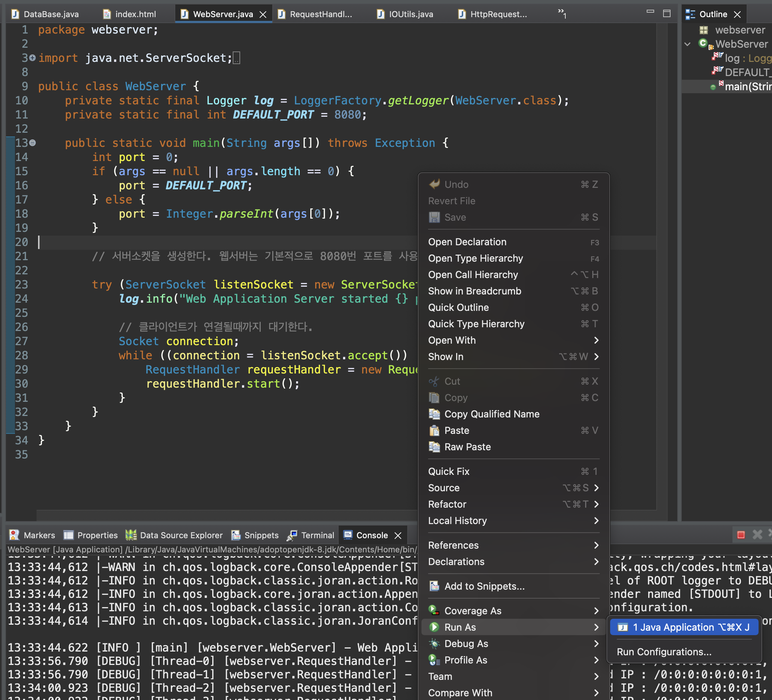Click the Debug As bug icon
The height and width of the screenshot is (700, 772).
[x=434, y=644]
